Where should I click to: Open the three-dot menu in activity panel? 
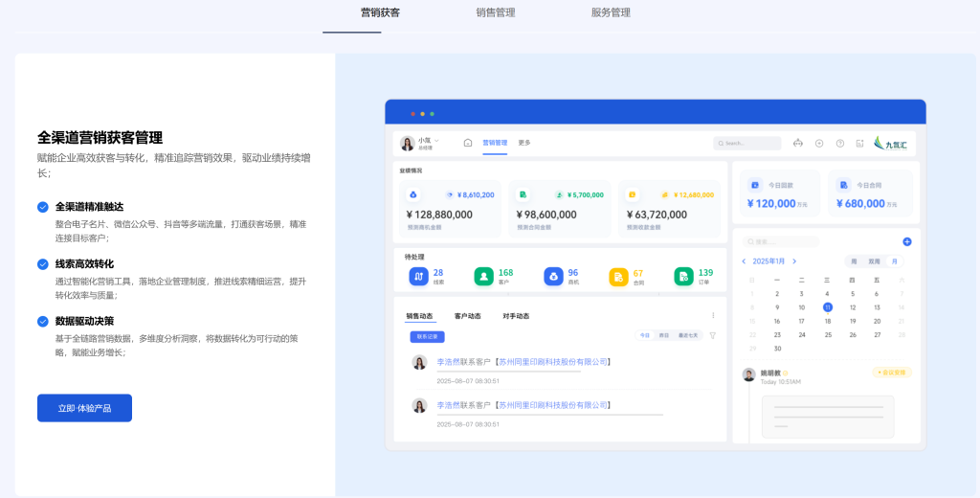coord(712,315)
